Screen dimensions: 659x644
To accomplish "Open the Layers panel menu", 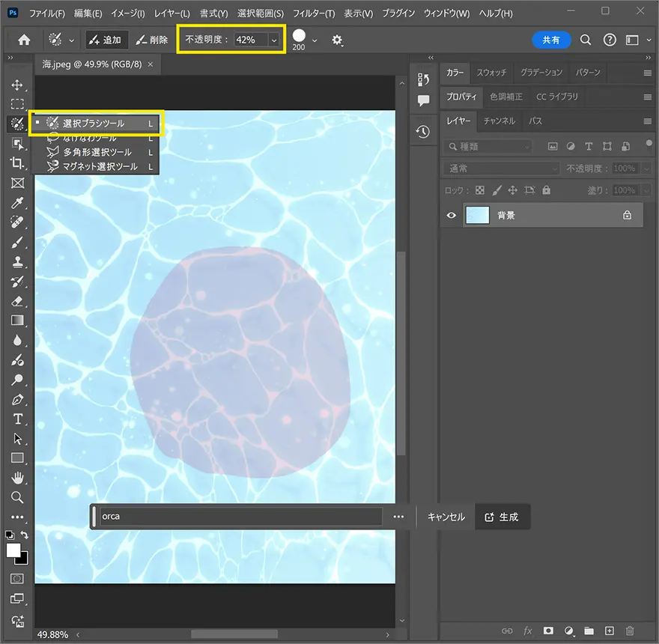I will (x=647, y=121).
